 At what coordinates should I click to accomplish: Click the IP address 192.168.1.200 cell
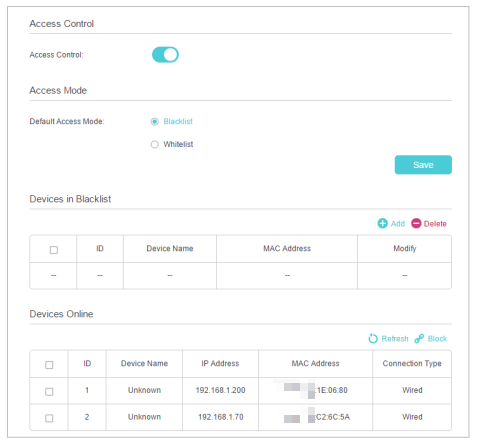(220, 390)
